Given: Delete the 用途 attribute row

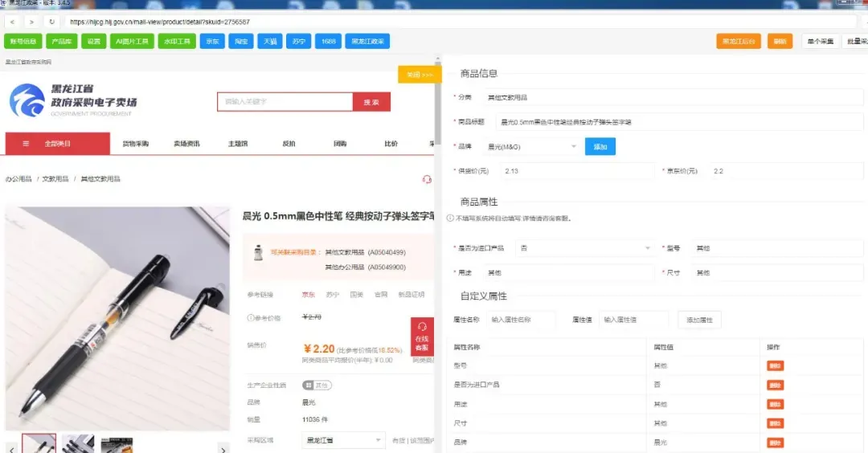Looking at the screenshot, I should pos(775,404).
